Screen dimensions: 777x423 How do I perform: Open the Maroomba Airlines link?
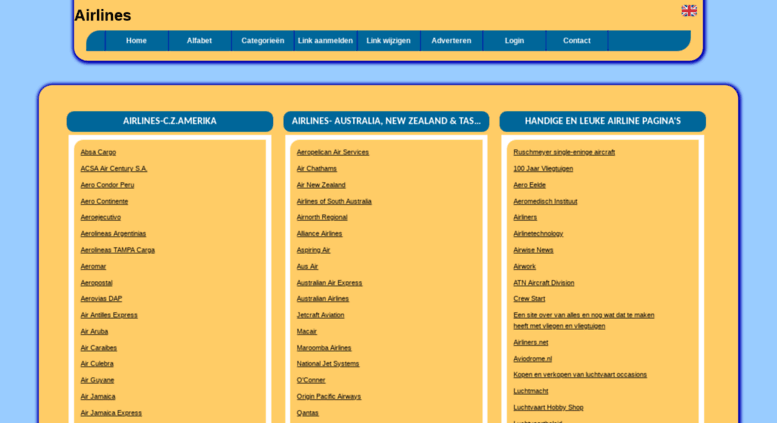click(x=324, y=347)
